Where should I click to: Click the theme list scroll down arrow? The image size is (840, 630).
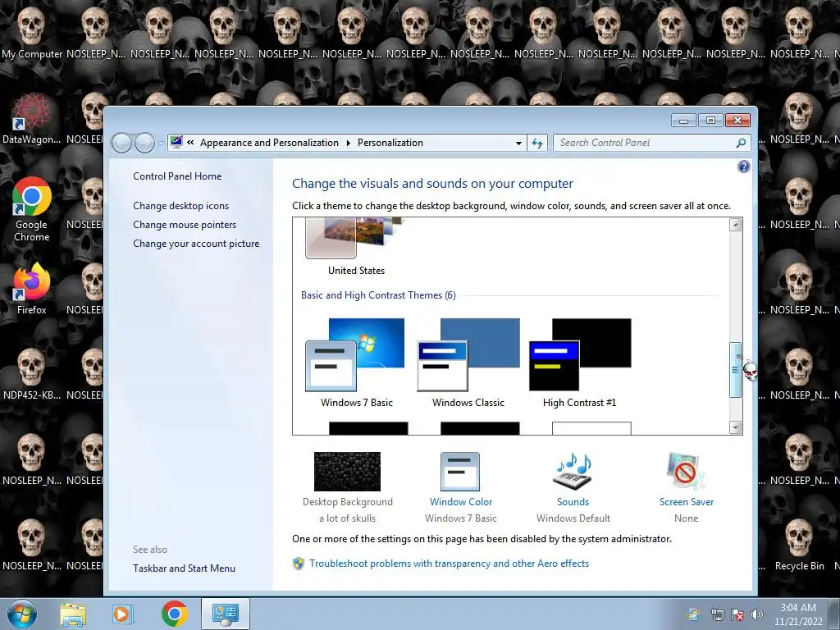click(736, 427)
